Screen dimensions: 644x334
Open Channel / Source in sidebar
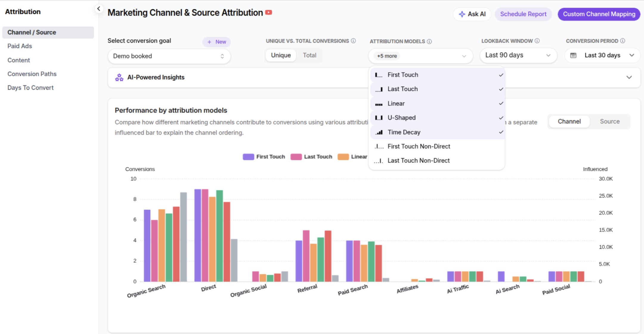click(x=48, y=33)
